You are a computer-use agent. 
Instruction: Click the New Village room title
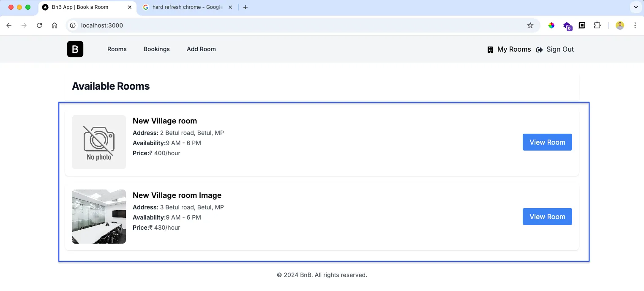165,121
